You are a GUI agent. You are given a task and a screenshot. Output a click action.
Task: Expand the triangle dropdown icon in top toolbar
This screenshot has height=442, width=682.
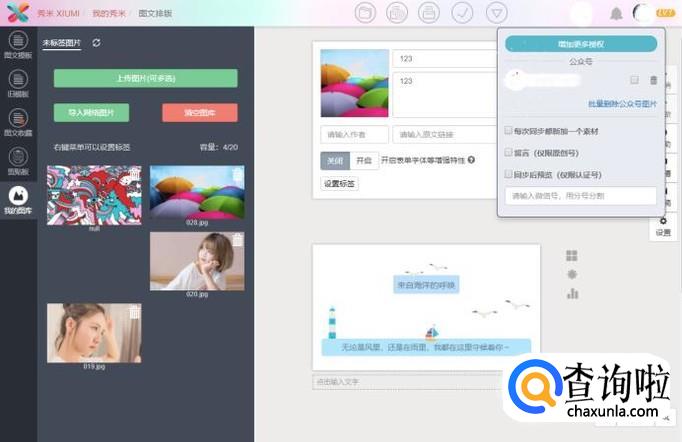pyautogui.click(x=497, y=13)
